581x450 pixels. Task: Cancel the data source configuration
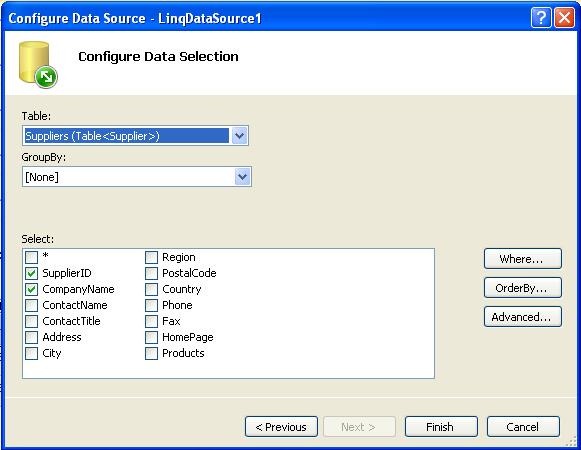coord(523,427)
